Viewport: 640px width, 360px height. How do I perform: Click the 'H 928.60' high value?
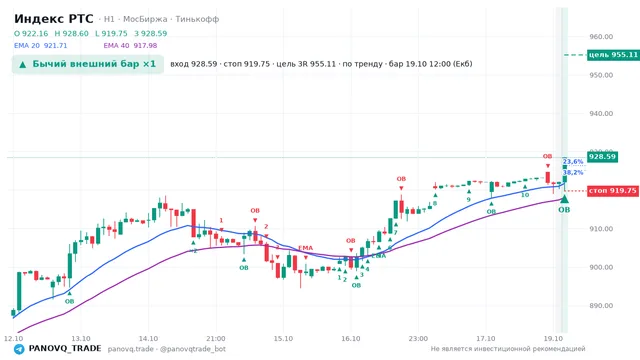click(71, 33)
